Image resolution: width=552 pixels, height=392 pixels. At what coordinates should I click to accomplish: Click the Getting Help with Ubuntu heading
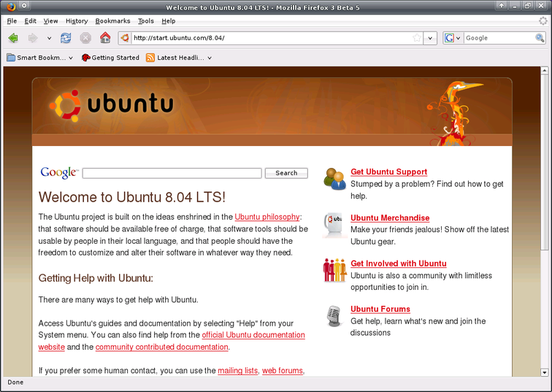tap(96, 278)
